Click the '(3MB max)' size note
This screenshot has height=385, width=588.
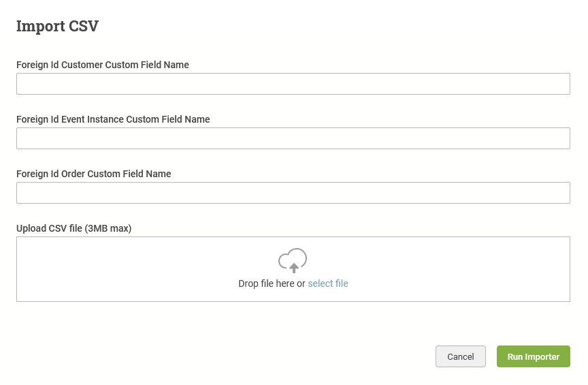tap(108, 228)
